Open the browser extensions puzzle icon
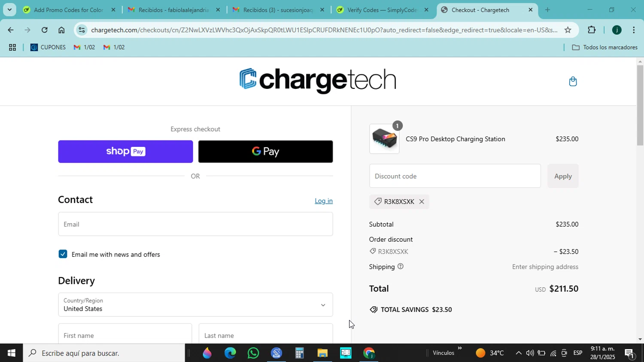 tap(592, 30)
